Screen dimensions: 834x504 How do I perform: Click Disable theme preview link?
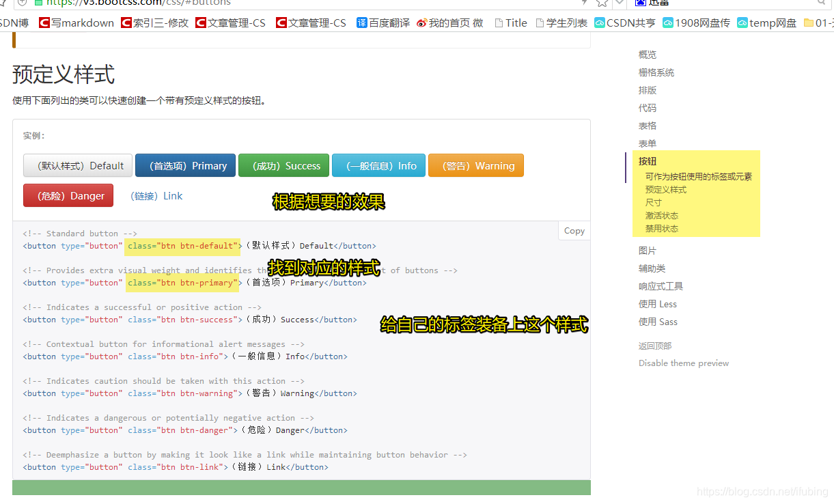(x=684, y=363)
